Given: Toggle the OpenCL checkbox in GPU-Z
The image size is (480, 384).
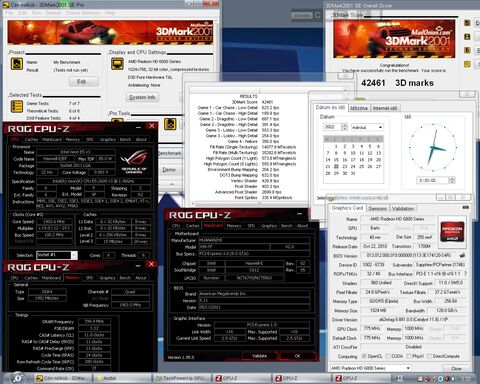Looking at the screenshot, I should point(364,356).
